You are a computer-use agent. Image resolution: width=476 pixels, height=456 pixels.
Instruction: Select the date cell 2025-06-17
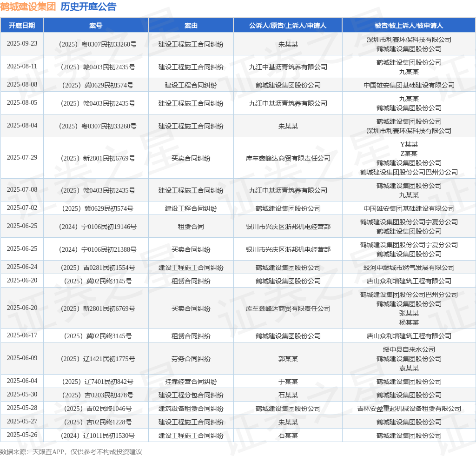coord(22,335)
